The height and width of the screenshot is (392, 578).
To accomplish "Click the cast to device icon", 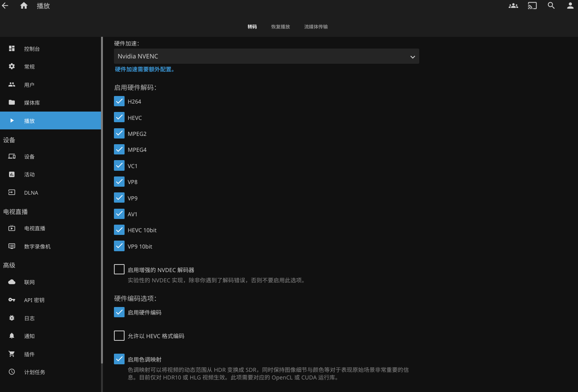I will (532, 6).
